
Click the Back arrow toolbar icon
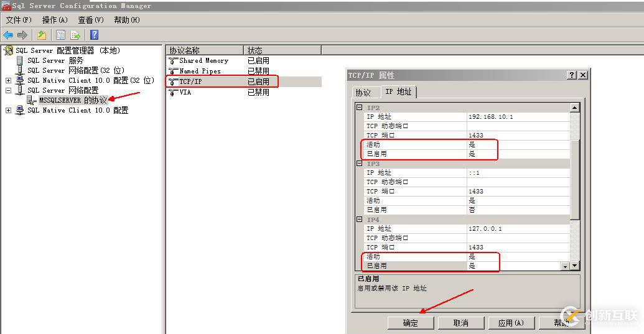point(8,35)
